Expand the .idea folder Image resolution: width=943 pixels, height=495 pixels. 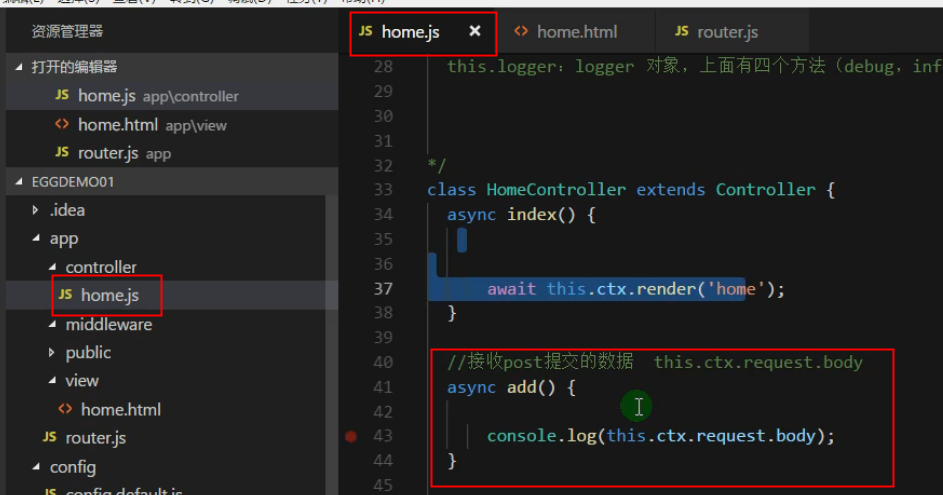tap(35, 210)
